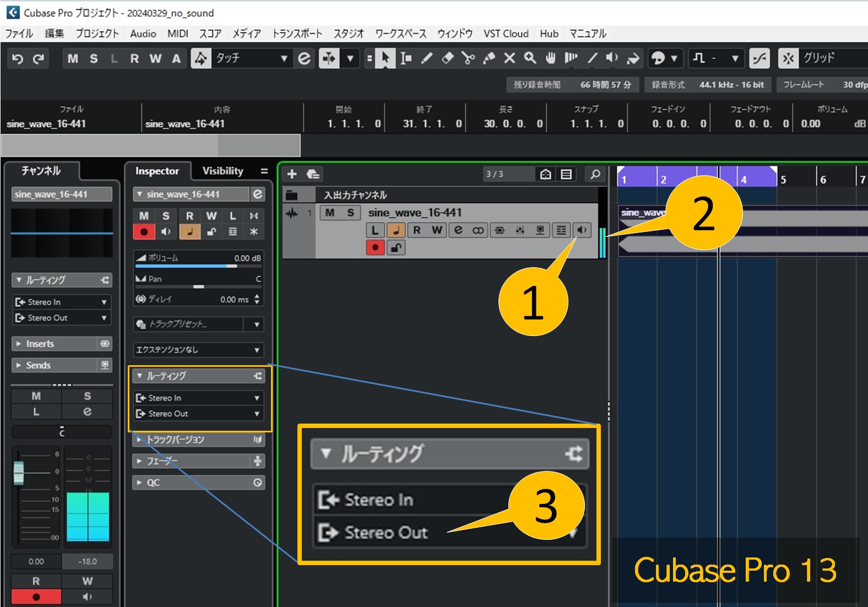Toggle Write Automation W on the track row
Viewport: 868px width, 607px height.
click(x=437, y=230)
